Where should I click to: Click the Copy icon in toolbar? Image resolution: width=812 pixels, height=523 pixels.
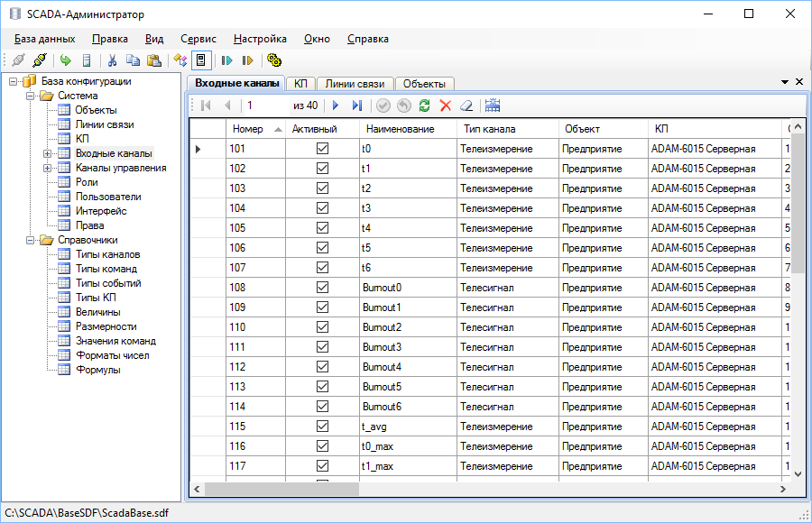click(134, 60)
